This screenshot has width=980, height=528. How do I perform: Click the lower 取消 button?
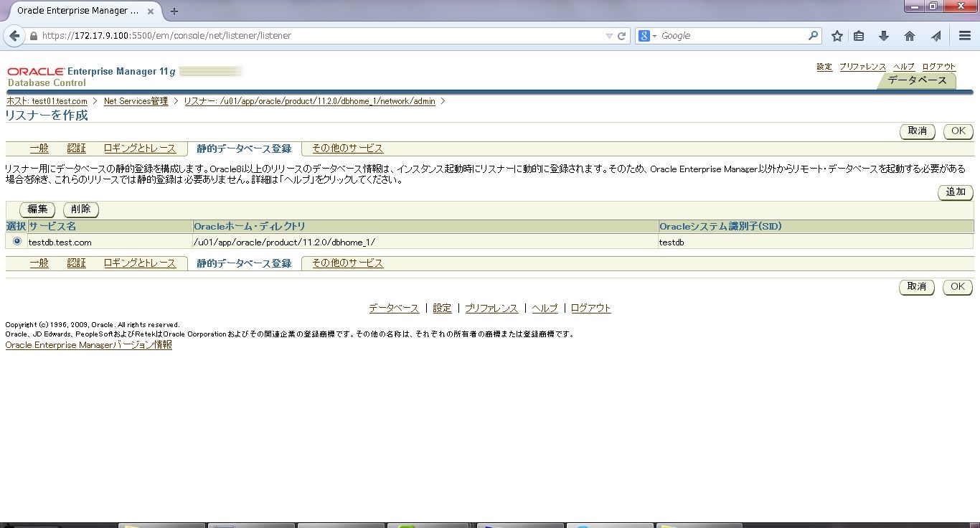click(917, 287)
